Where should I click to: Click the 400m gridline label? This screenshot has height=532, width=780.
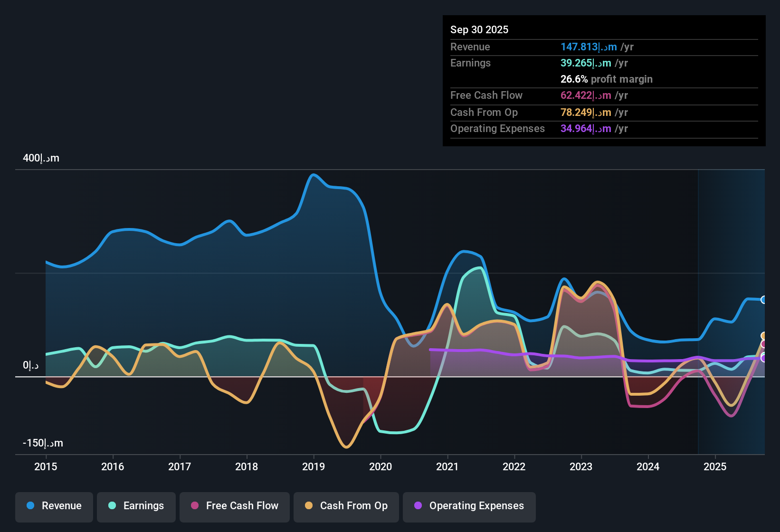[40, 158]
